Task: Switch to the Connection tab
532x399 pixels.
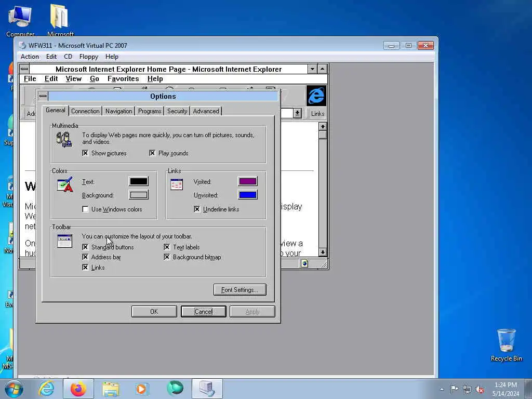Action: [x=85, y=111]
